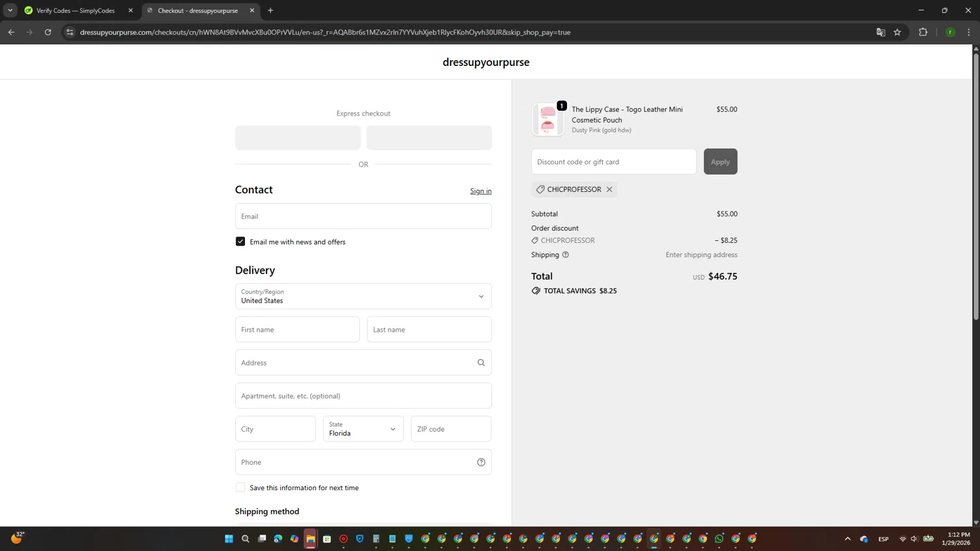
Task: Remove the CHICPROFESSOR discount code tag
Action: pyautogui.click(x=610, y=189)
